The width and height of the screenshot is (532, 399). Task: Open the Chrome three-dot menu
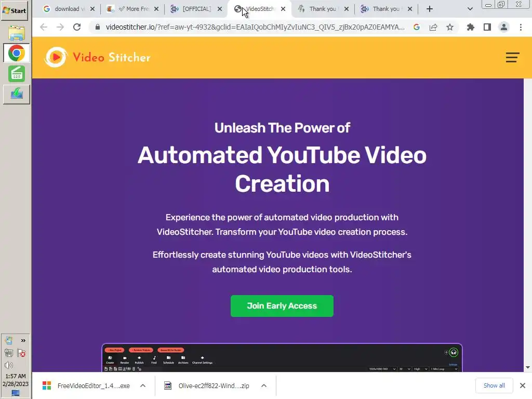(521, 27)
